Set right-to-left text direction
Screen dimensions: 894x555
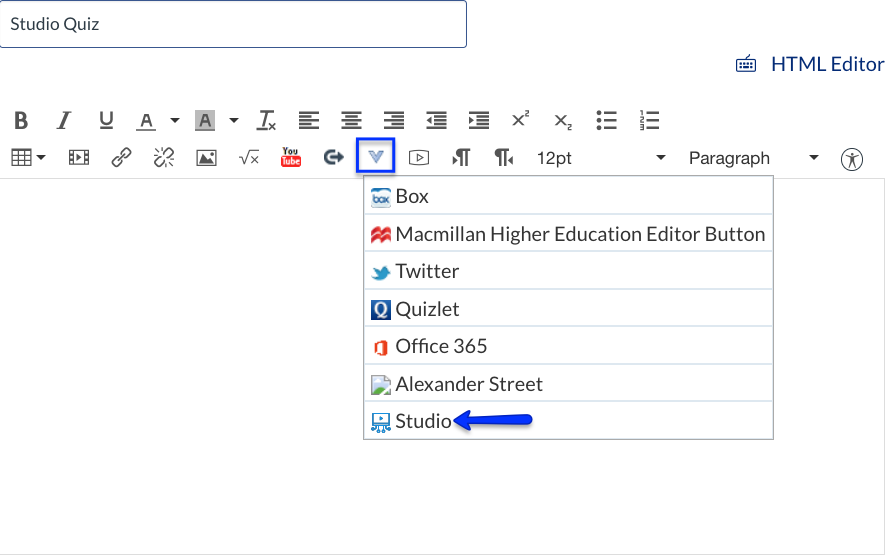503,157
